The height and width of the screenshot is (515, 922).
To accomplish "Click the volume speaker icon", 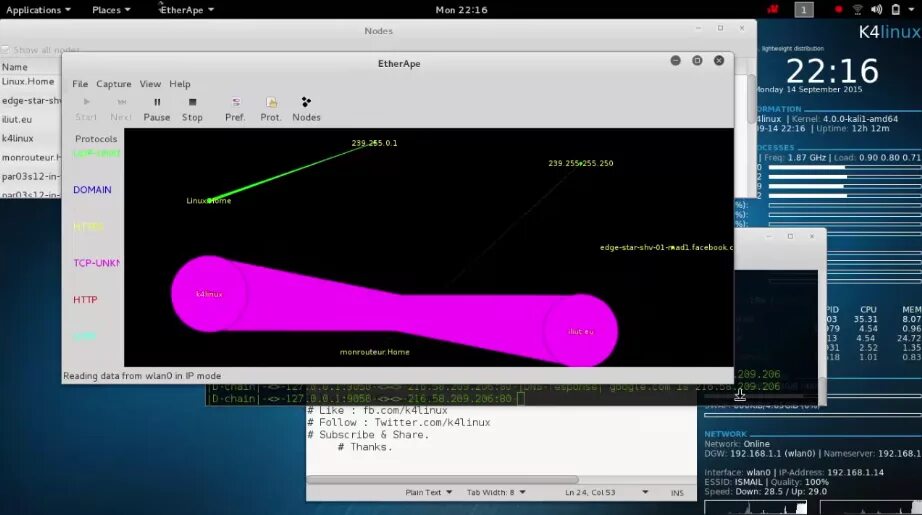I will click(x=876, y=9).
